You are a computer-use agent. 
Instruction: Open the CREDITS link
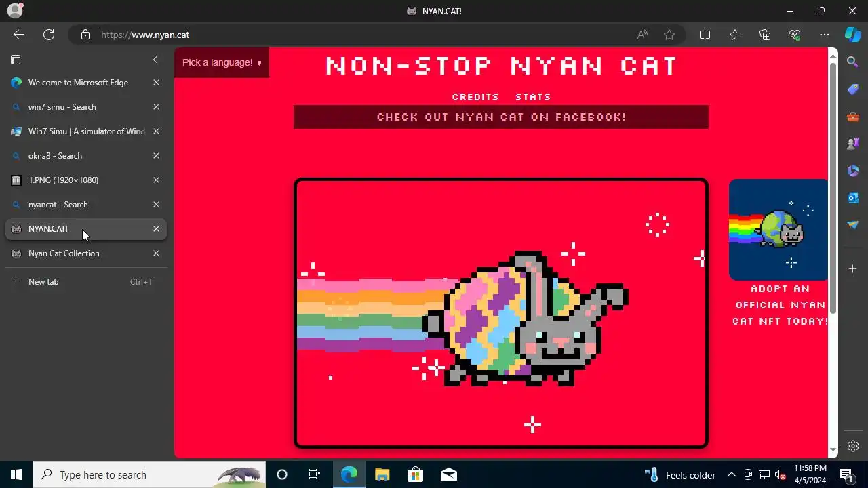pyautogui.click(x=475, y=97)
